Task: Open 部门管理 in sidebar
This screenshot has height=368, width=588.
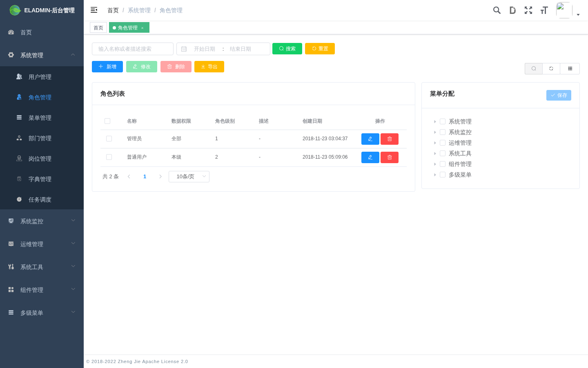Action: tap(42, 138)
